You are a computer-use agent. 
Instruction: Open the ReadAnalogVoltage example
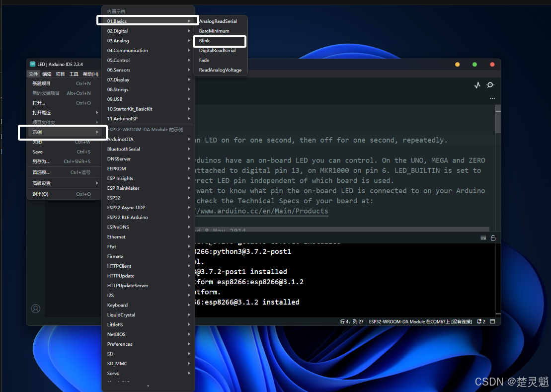click(220, 70)
